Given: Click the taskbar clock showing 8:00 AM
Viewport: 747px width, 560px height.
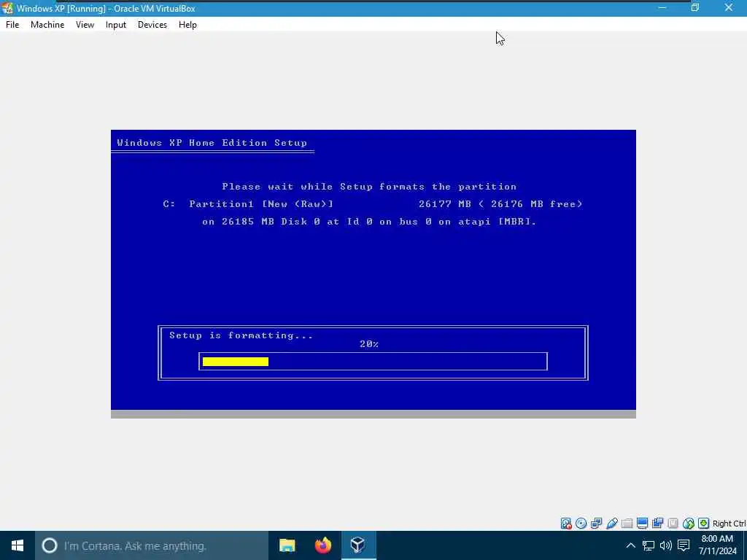Looking at the screenshot, I should click(718, 545).
